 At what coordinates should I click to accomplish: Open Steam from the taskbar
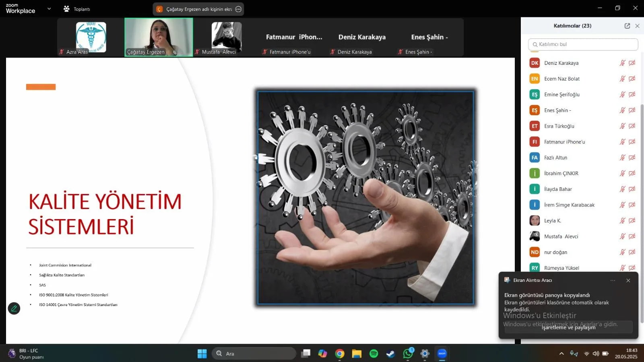pos(390,354)
